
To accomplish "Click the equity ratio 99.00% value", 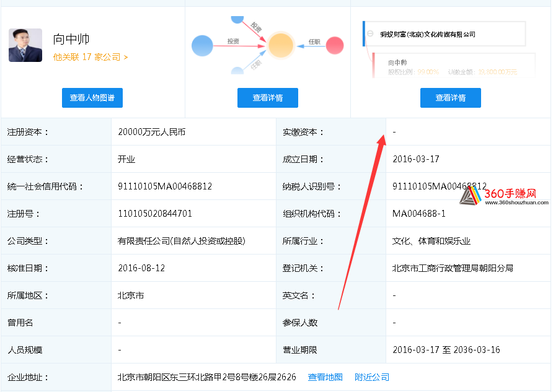I will [428, 72].
